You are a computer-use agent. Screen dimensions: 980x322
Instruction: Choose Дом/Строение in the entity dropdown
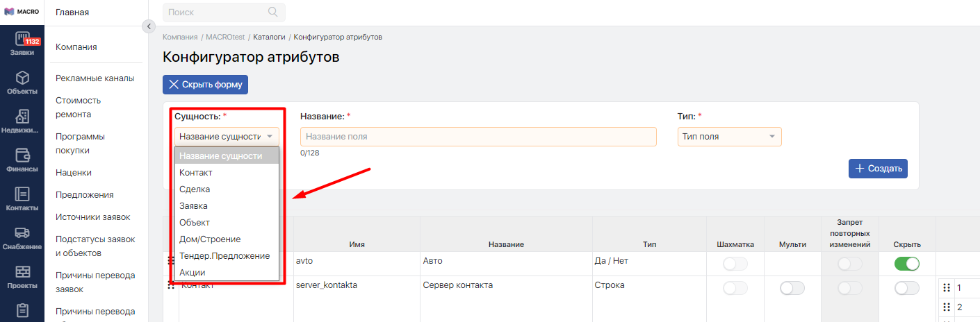(x=210, y=239)
